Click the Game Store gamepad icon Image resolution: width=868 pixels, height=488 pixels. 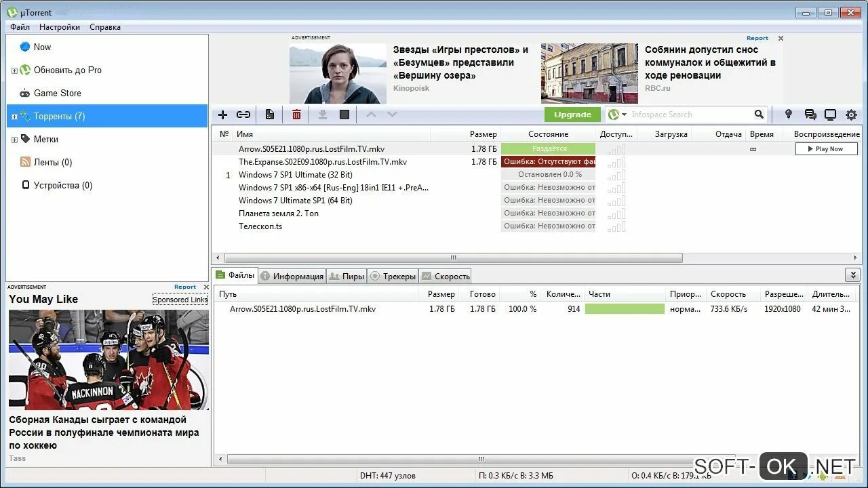(25, 93)
